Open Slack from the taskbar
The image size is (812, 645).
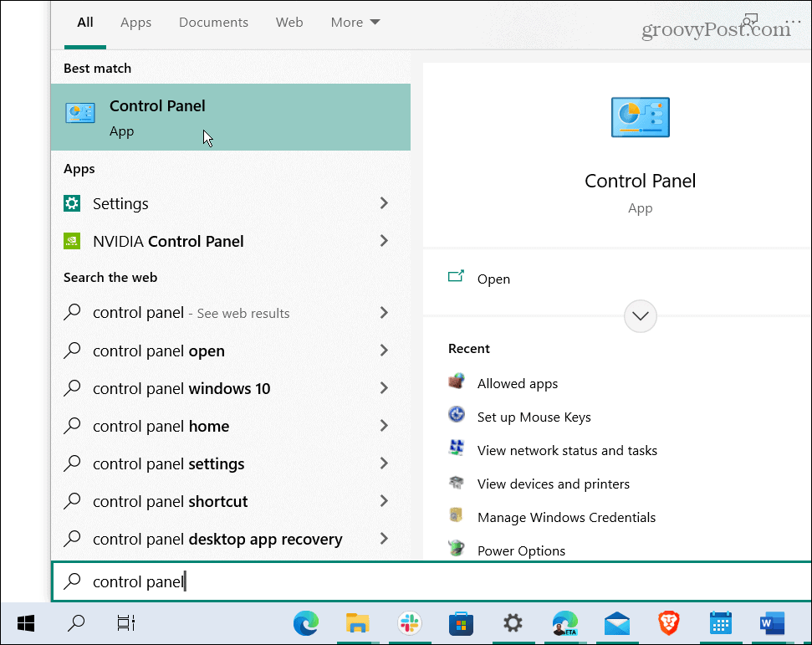409,623
